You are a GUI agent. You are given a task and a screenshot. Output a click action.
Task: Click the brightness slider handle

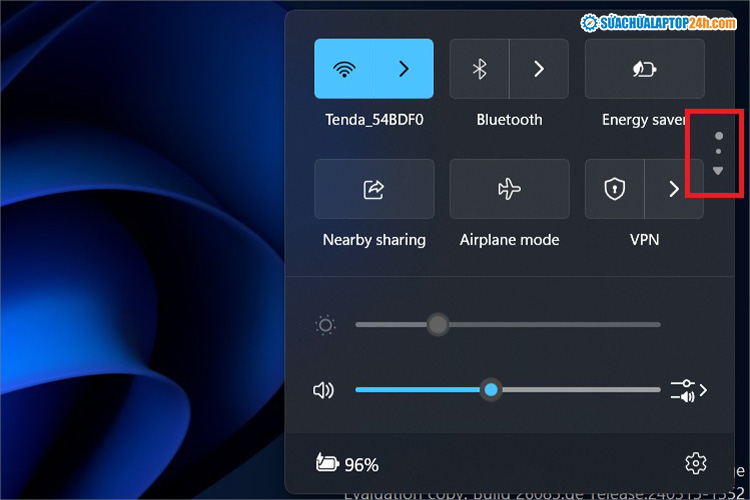438,324
